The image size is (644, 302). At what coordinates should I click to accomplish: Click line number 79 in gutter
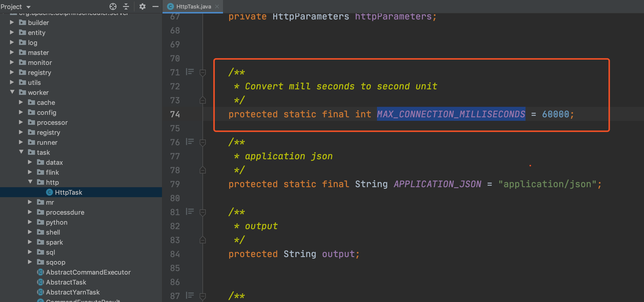coord(175,184)
